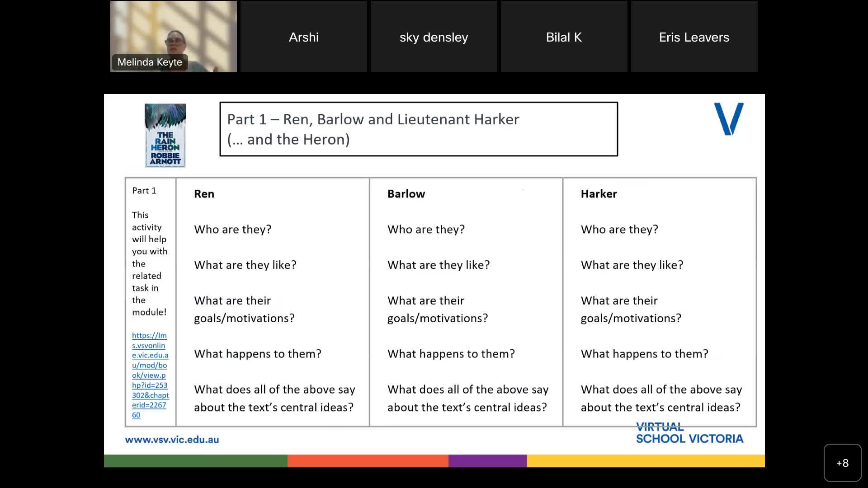Click the Harker column header
The height and width of the screenshot is (488, 868).
tap(599, 193)
